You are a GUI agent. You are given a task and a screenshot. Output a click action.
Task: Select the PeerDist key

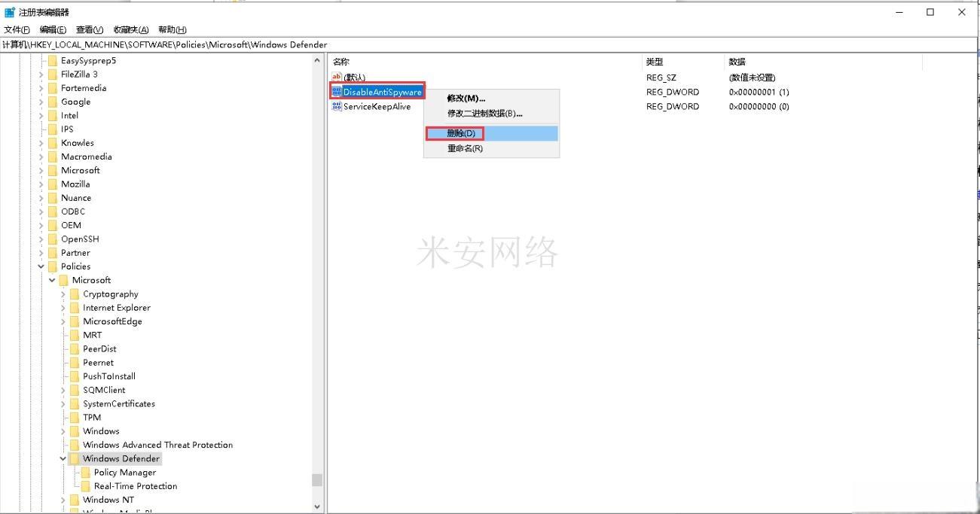(x=99, y=348)
